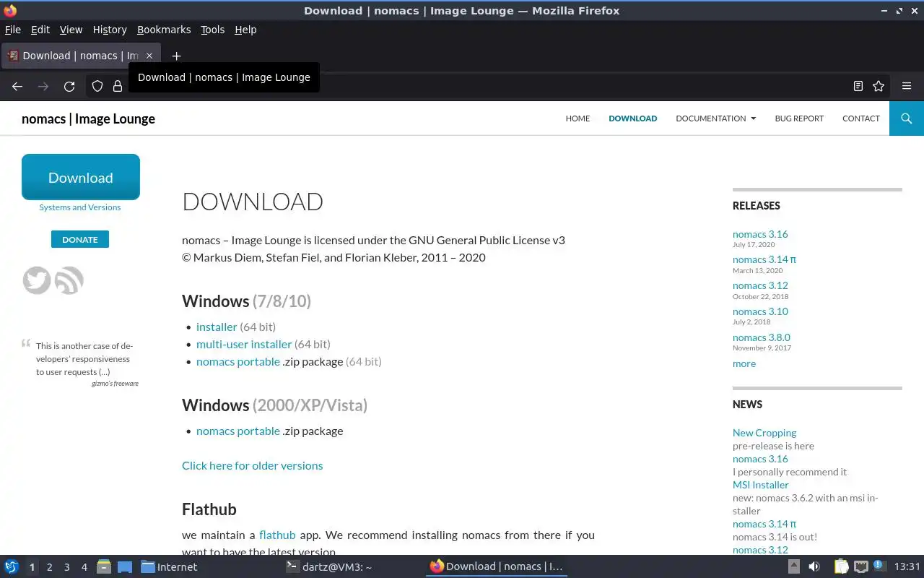
Task: Open the Bookmarks menu
Action: point(164,30)
